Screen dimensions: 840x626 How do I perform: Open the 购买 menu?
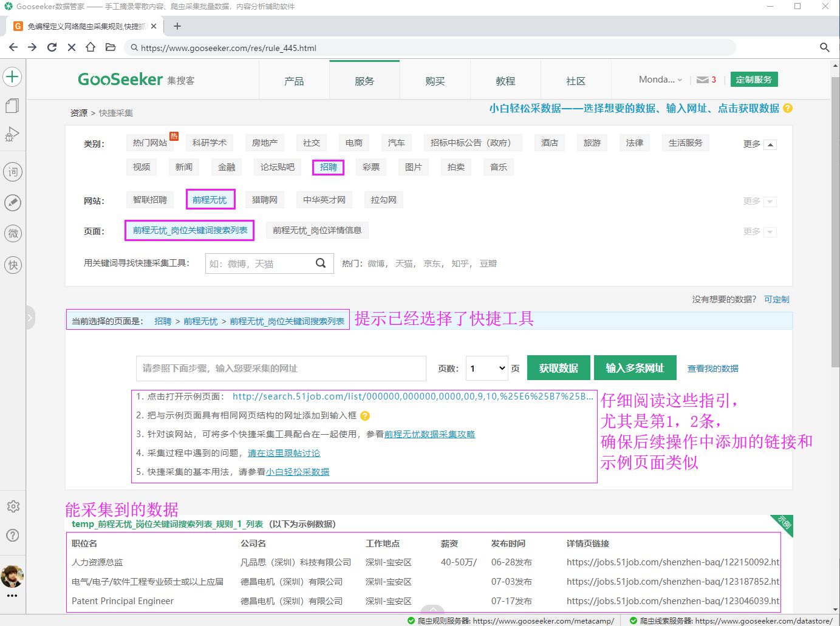tap(435, 81)
